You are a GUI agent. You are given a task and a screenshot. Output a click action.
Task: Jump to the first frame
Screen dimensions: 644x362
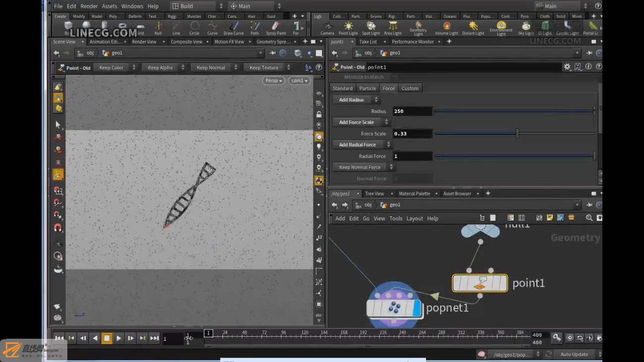(59, 338)
